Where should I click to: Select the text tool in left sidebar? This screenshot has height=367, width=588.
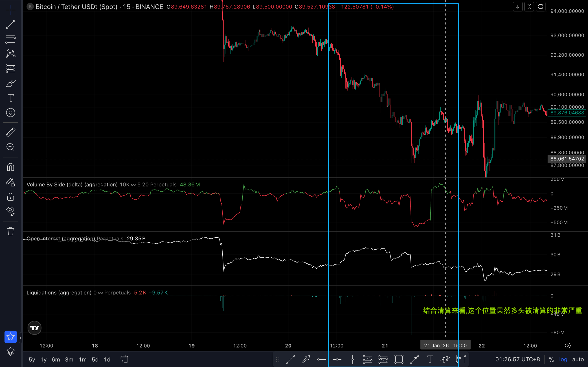point(10,98)
